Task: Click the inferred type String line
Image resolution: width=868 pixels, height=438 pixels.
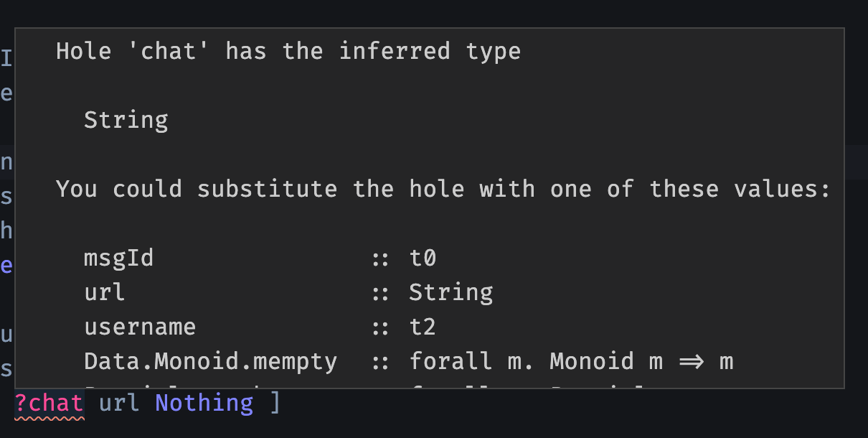Action: pyautogui.click(x=126, y=120)
